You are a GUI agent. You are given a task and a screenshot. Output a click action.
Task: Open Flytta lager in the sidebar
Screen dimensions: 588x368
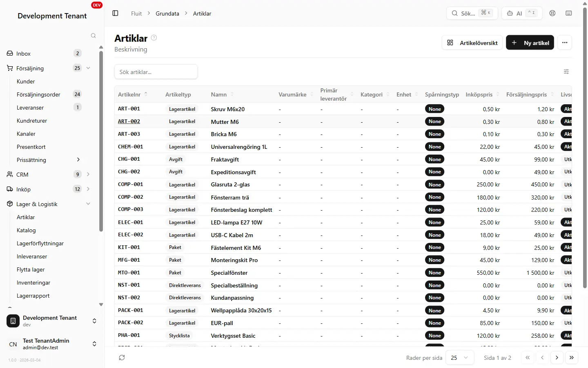tap(31, 269)
